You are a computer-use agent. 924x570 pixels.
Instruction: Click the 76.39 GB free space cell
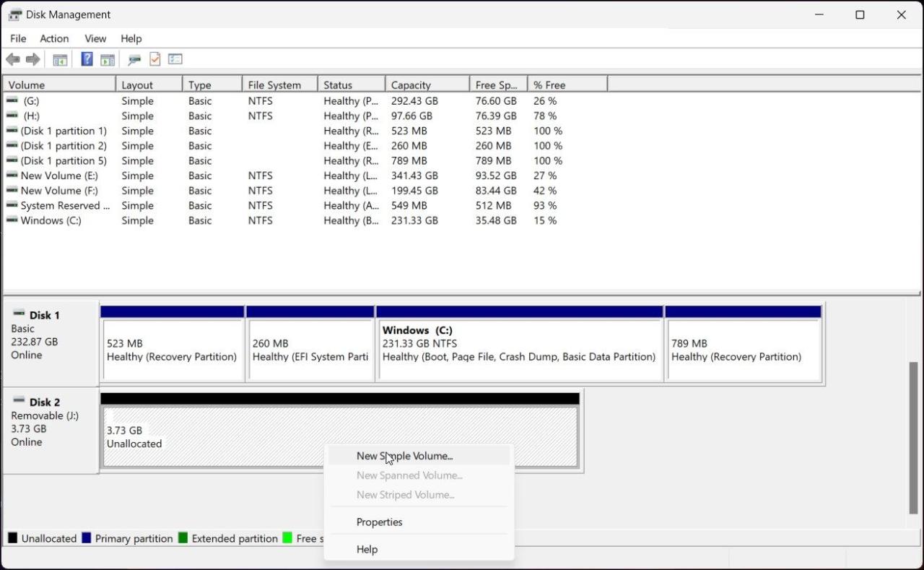(496, 116)
